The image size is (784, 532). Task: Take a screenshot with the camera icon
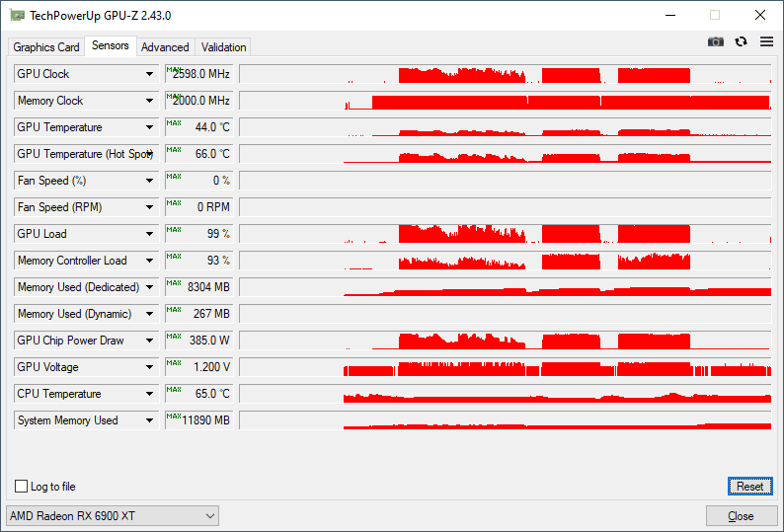(716, 41)
